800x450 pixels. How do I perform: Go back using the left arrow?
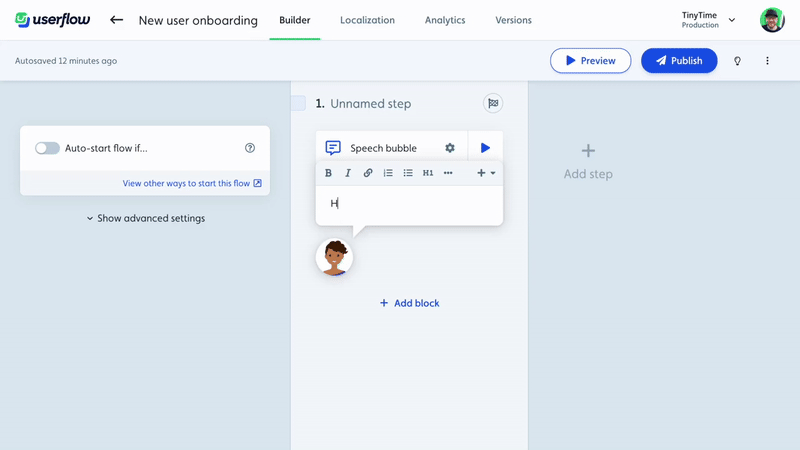(116, 20)
